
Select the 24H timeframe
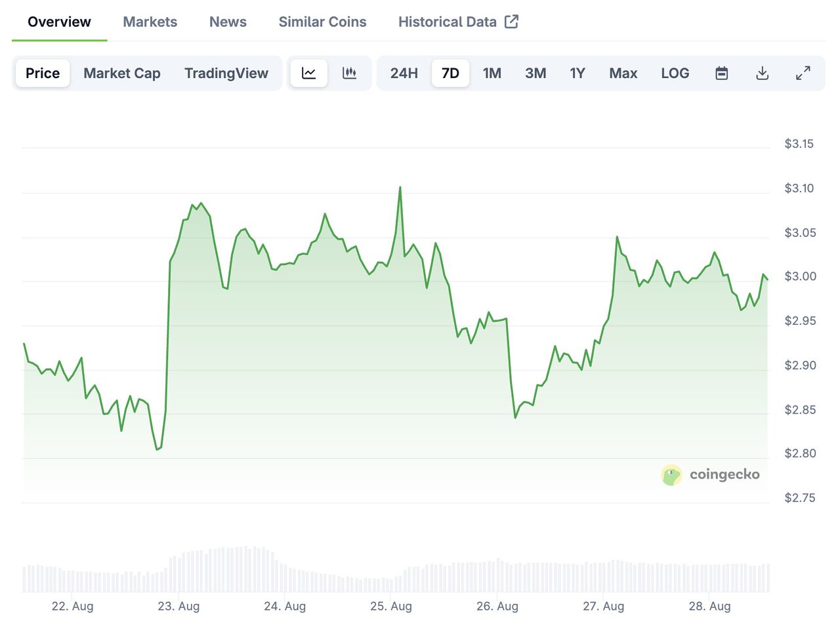pos(403,73)
